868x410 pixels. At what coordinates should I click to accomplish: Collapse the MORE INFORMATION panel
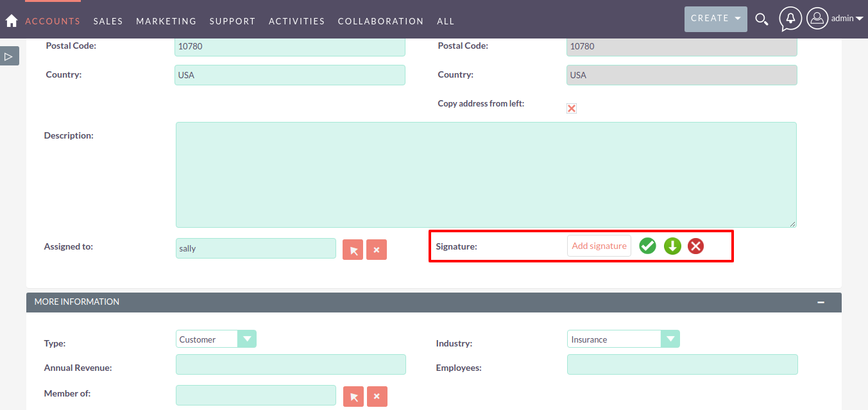(x=821, y=302)
